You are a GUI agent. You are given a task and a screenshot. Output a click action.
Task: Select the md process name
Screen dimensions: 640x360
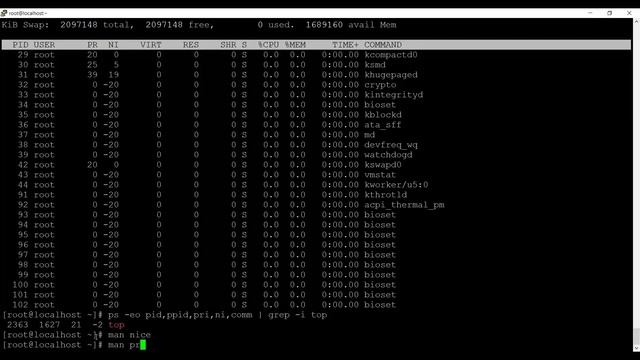point(370,135)
